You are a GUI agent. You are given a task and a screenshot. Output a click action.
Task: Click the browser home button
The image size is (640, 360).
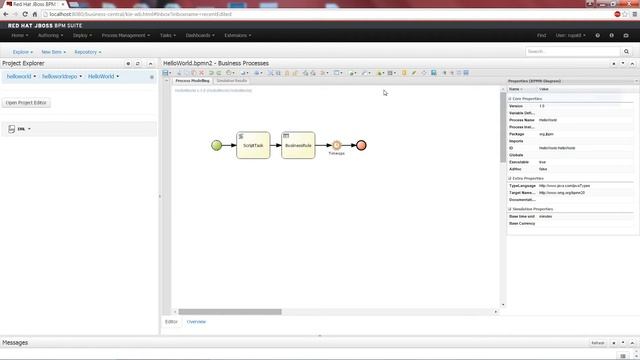pos(35,14)
